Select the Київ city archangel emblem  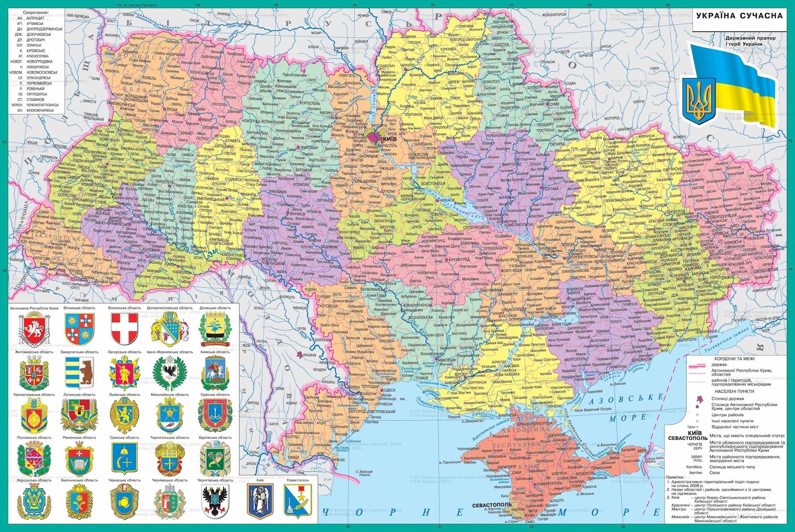click(260, 502)
